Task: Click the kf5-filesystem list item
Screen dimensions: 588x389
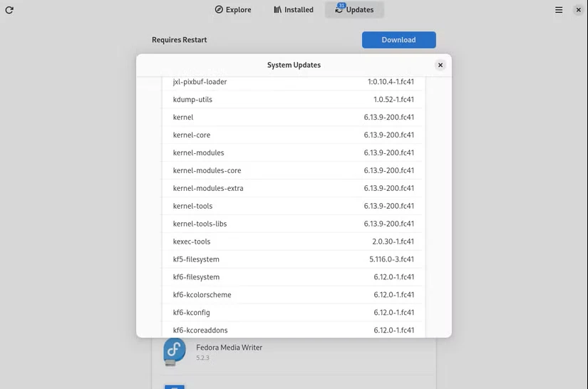Action: pos(293,259)
